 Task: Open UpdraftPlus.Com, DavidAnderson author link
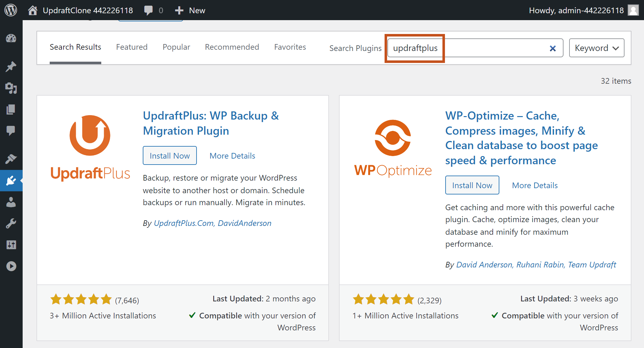[x=213, y=223]
